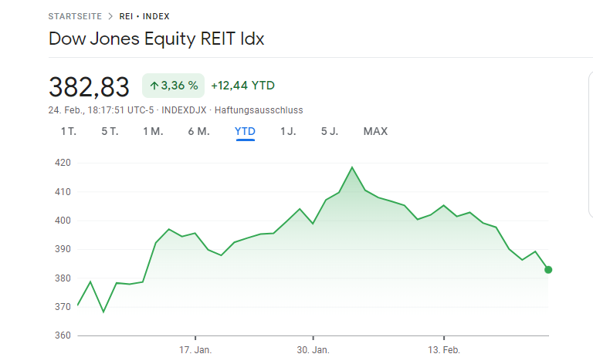Click the 420 y-axis label
Screen dimensions: 593x364
click(63, 163)
